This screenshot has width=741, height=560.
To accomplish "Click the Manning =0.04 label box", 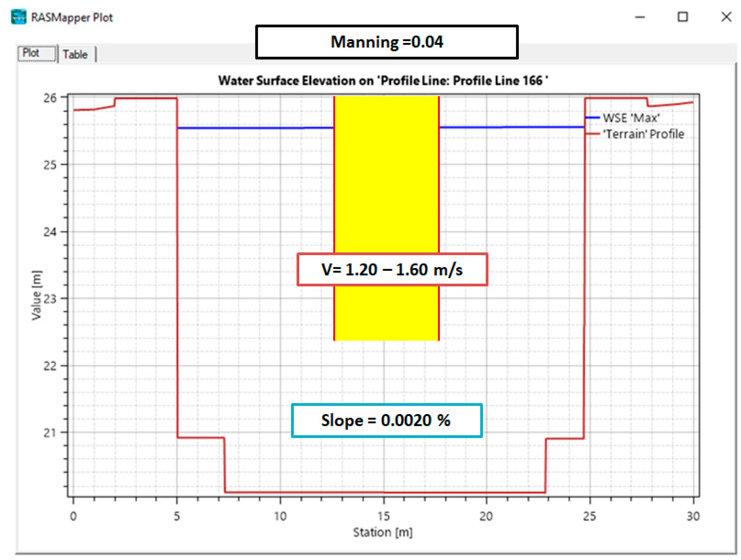I will click(387, 42).
